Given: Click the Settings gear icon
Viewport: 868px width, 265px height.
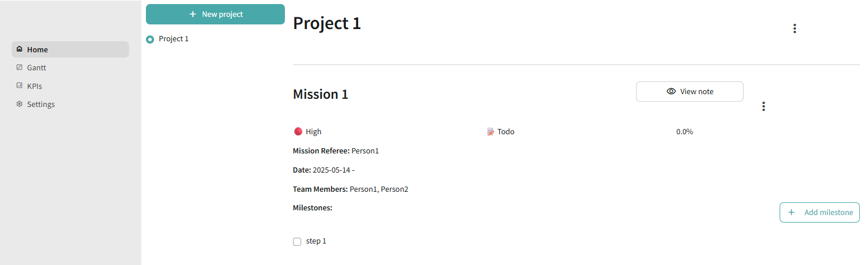Looking at the screenshot, I should pos(19,104).
